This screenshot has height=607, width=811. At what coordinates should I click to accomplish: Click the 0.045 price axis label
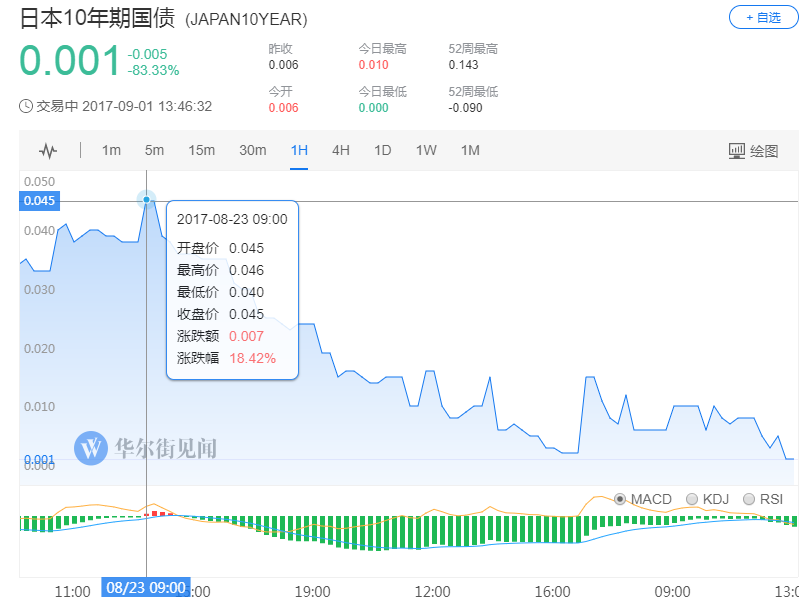coord(39,201)
